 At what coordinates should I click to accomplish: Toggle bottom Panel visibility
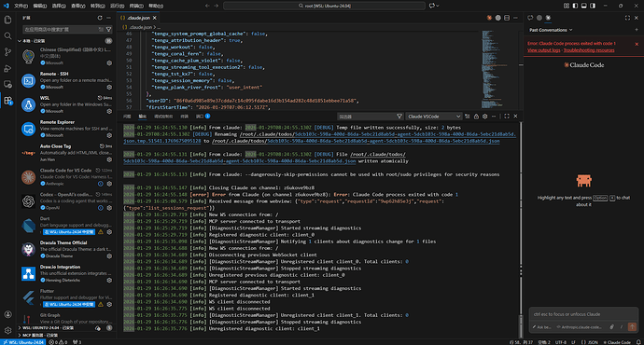[583, 6]
